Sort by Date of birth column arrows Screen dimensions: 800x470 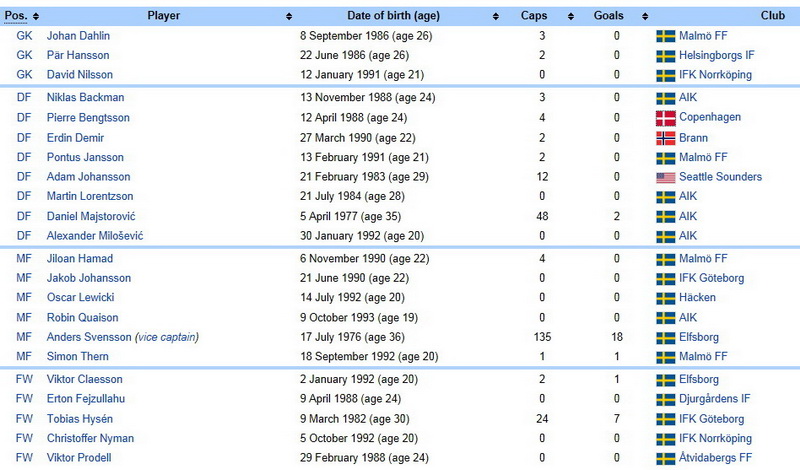495,16
